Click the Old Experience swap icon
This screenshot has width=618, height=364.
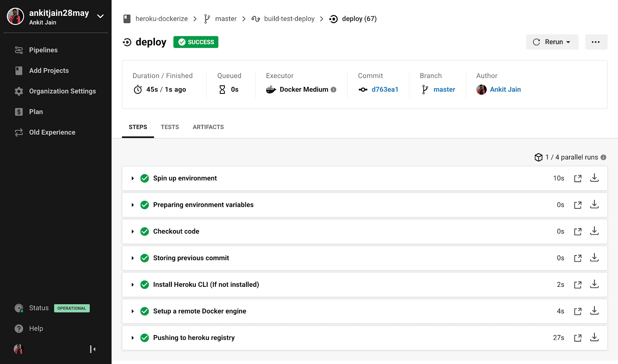(19, 132)
